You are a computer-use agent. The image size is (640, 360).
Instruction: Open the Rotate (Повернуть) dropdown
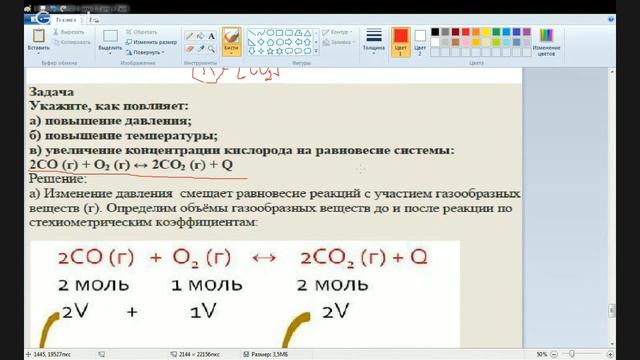pos(145,52)
